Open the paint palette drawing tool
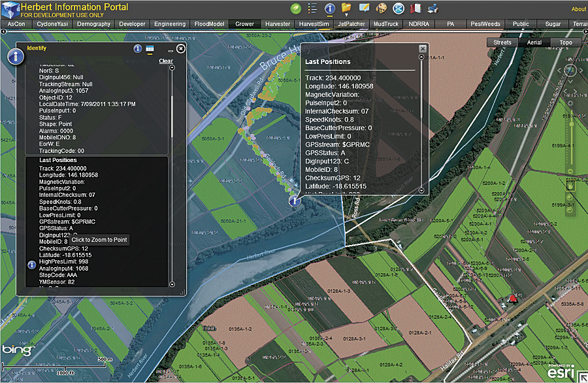 [381, 8]
